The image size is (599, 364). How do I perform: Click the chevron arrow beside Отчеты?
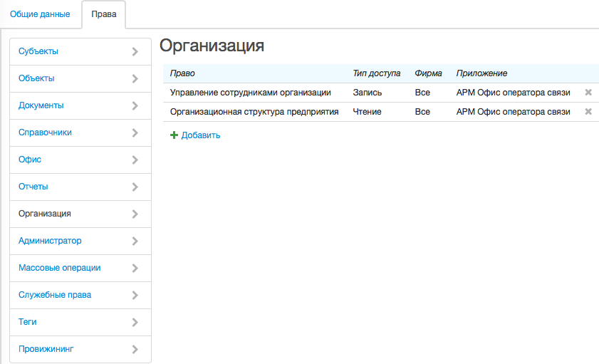(x=135, y=187)
